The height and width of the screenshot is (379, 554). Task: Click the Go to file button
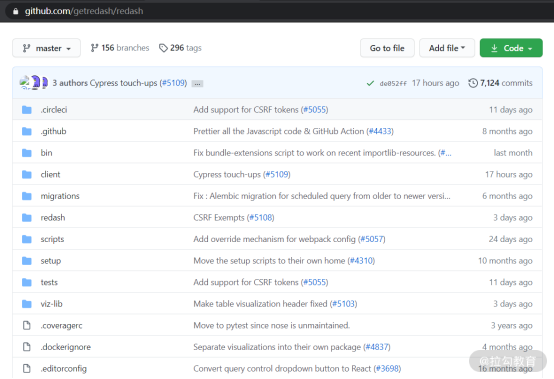(x=387, y=48)
